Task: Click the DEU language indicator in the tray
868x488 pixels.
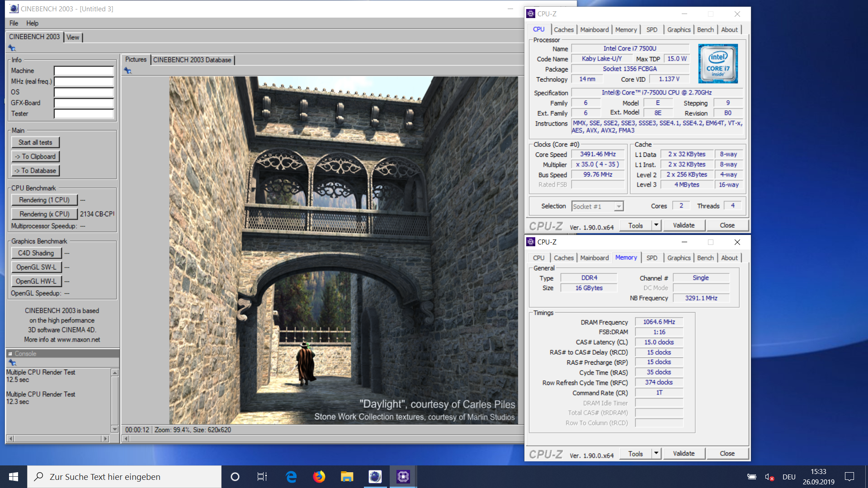Action: point(789,477)
